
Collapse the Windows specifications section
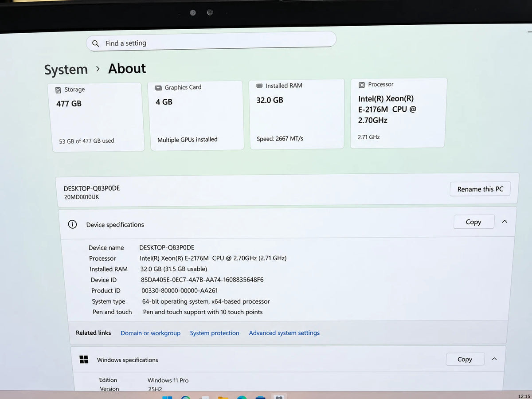click(494, 359)
